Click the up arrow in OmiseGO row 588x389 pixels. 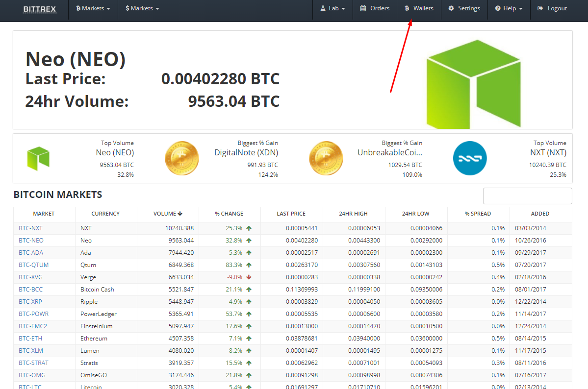click(x=249, y=375)
